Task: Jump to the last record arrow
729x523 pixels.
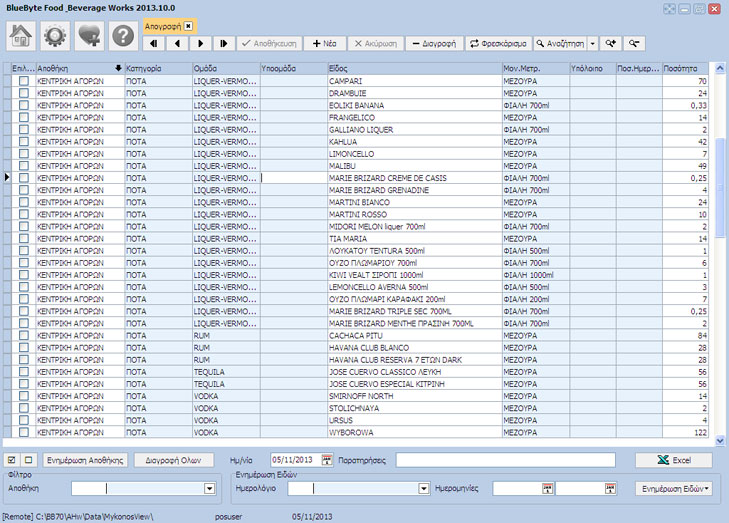Action: pos(224,44)
